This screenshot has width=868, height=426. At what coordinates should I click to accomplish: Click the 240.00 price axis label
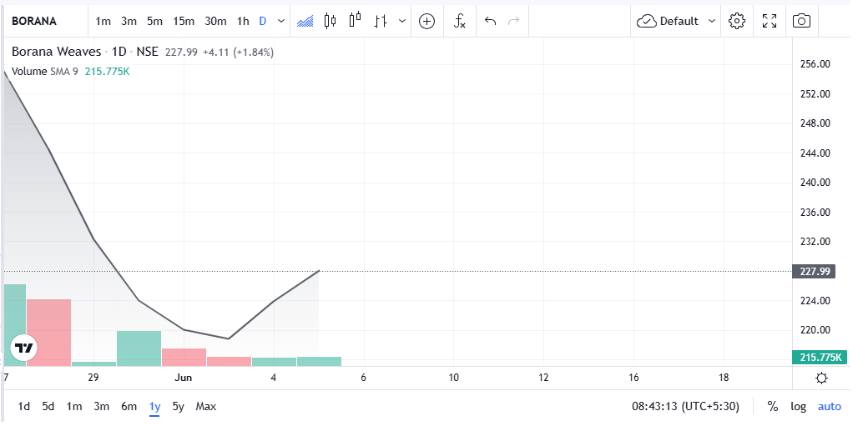coord(815,183)
